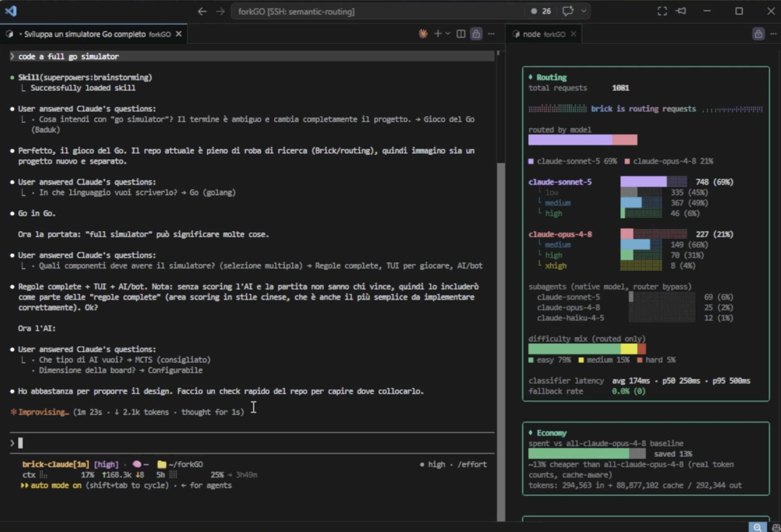The width and height of the screenshot is (781, 532).
Task: Click the fallback rate 0.0% (0) value
Action: click(x=628, y=391)
